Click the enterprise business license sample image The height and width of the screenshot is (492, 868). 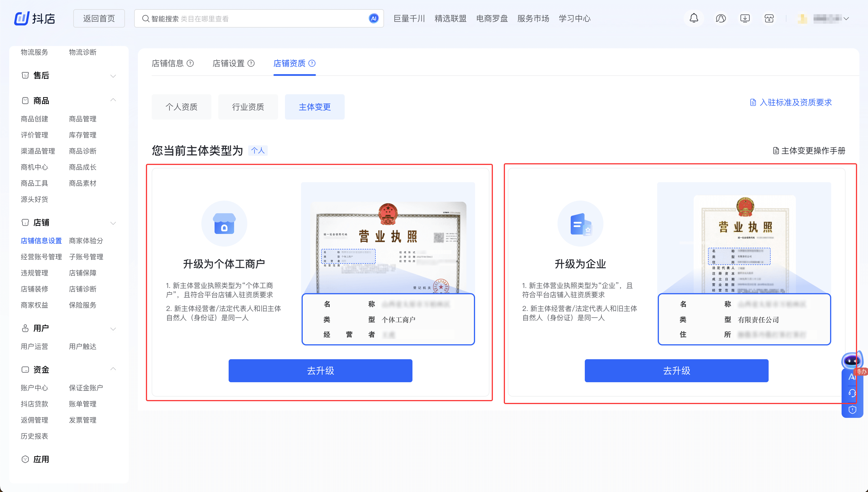coord(744,264)
